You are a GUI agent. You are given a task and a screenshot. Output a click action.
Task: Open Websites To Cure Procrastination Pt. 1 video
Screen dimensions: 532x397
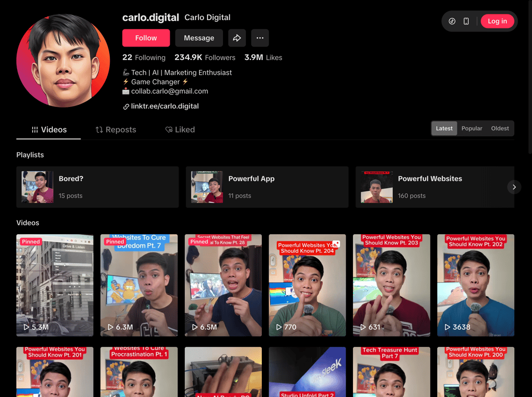[139, 372]
